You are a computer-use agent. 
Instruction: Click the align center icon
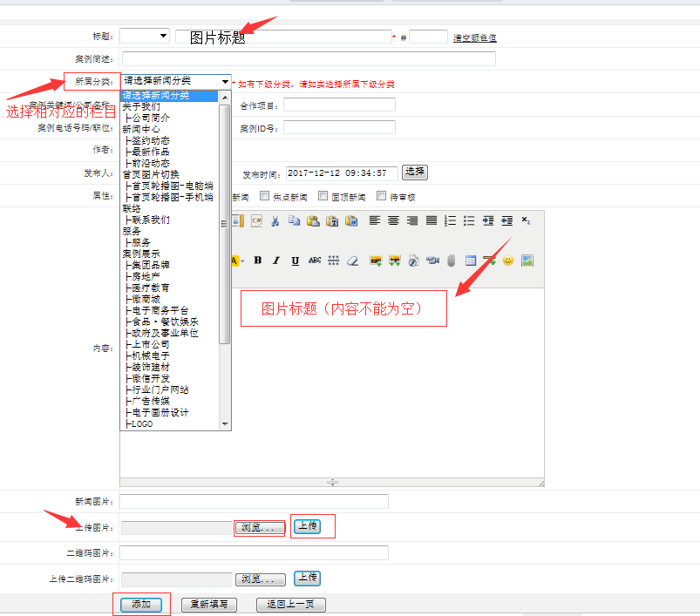pos(392,220)
